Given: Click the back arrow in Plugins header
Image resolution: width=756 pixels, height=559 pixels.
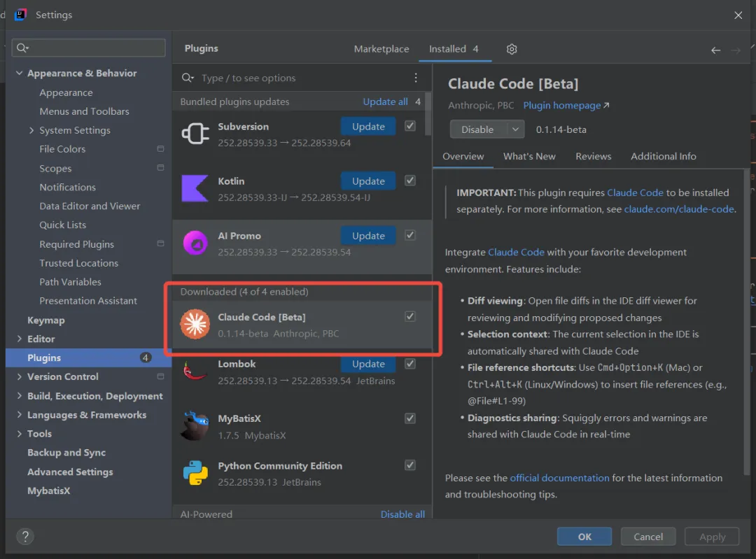Looking at the screenshot, I should point(715,50).
